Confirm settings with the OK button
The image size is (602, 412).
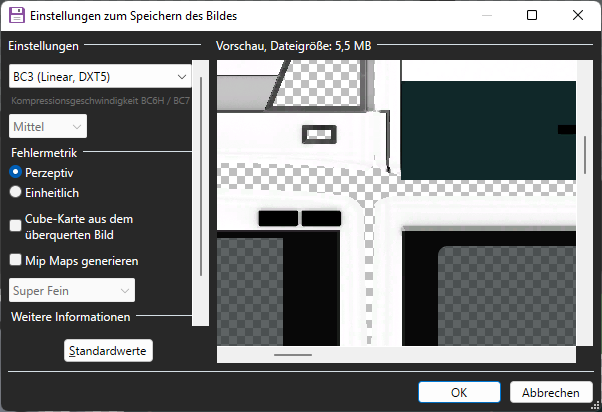click(459, 392)
